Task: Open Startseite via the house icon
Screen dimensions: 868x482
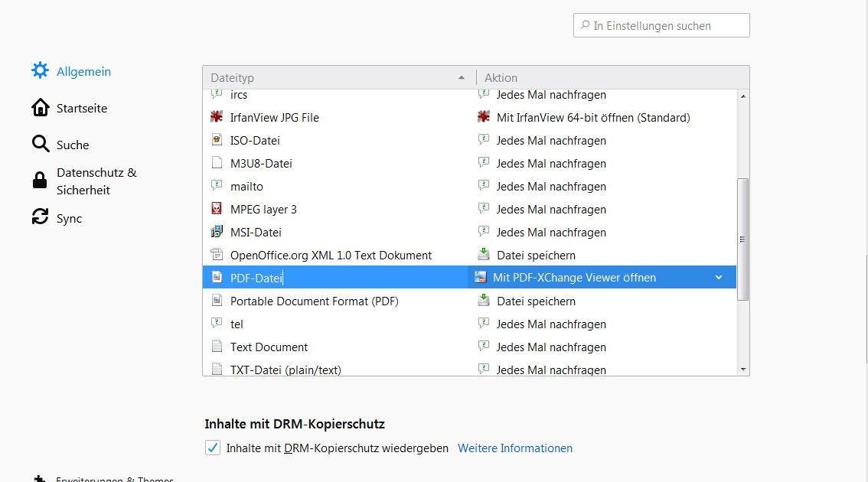Action: [40, 108]
